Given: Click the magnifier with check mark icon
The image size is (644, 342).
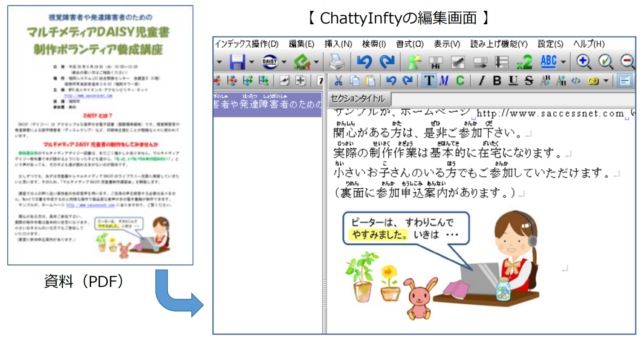Looking at the screenshot, I should point(606,61).
